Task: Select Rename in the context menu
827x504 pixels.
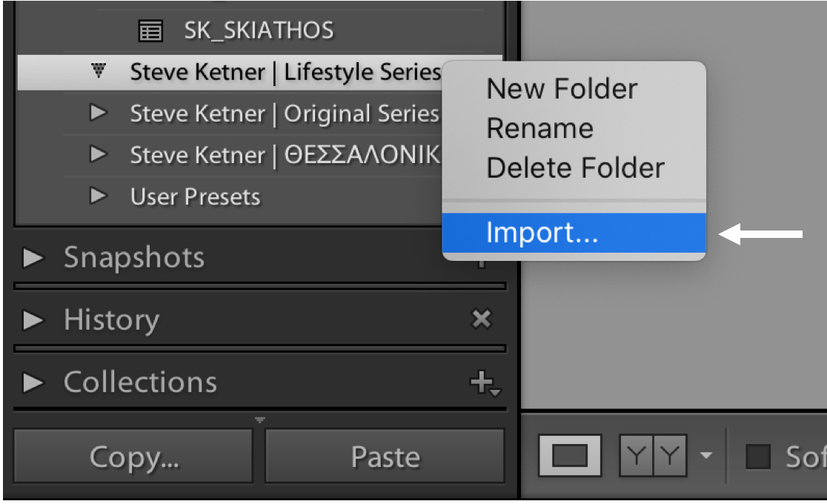Action: 539,129
